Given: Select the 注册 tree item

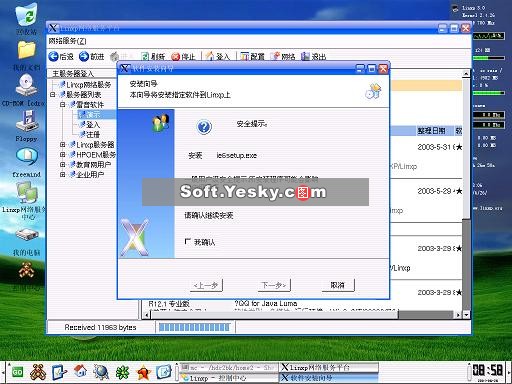Looking at the screenshot, I should (x=93, y=135).
